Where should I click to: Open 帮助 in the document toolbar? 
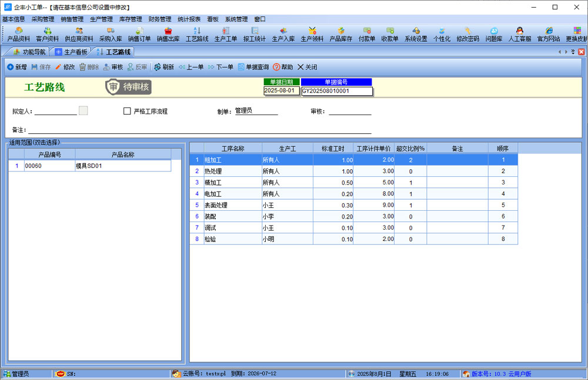coord(283,67)
